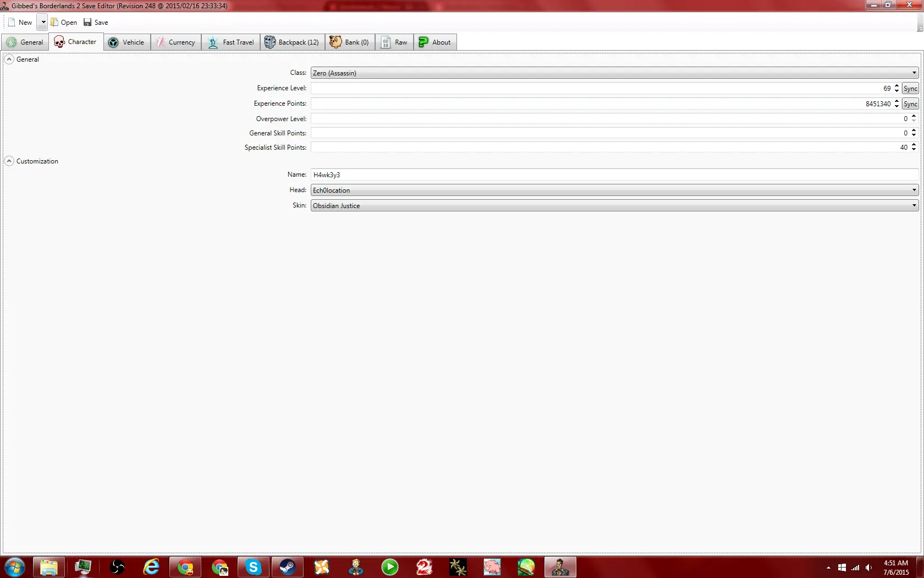Increase General Skill Points with up arrow
Viewport: 924px width, 578px height.
(x=914, y=130)
